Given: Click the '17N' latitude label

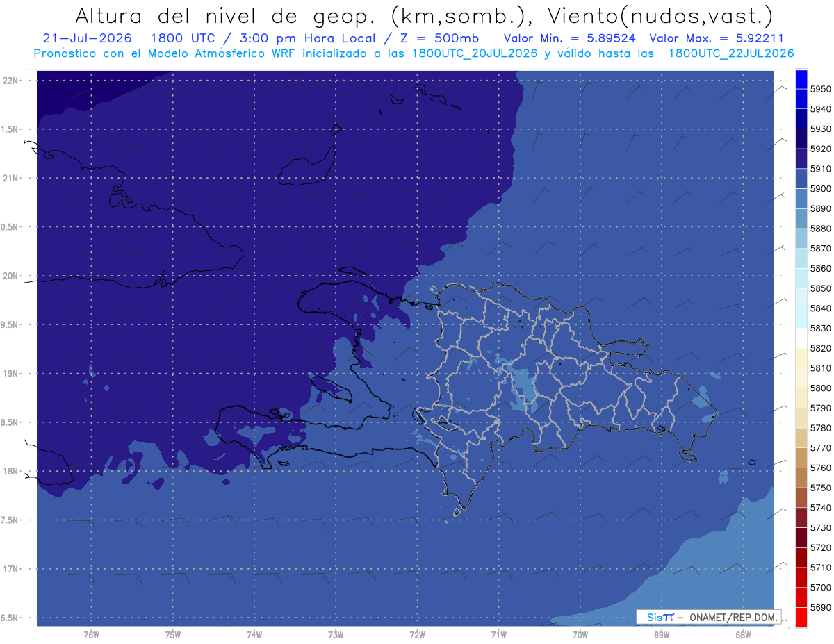Looking at the screenshot, I should point(12,570).
